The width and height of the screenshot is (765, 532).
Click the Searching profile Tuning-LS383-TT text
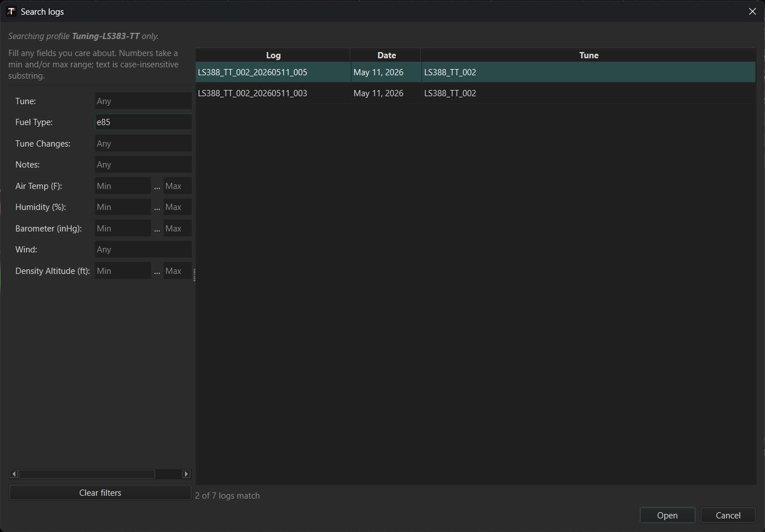point(83,36)
